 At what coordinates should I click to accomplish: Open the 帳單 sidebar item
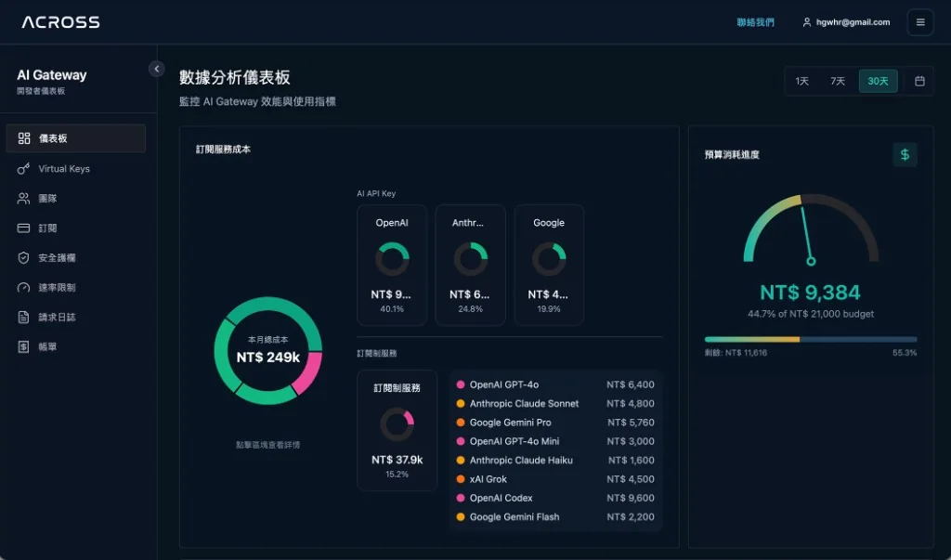tap(76, 347)
